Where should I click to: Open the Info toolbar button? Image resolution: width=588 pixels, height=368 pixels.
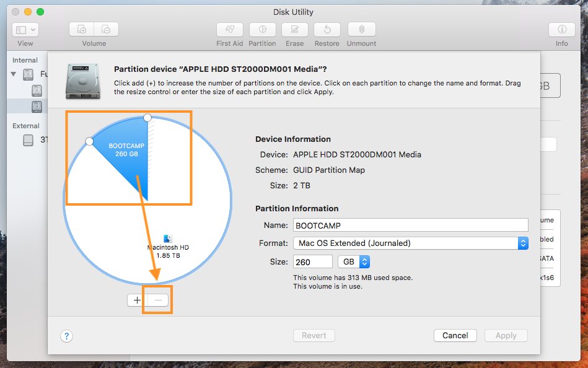(562, 30)
